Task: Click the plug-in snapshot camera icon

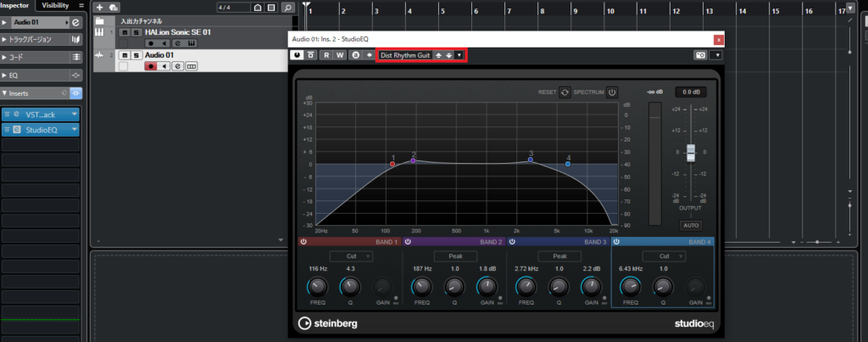Action: pos(701,55)
